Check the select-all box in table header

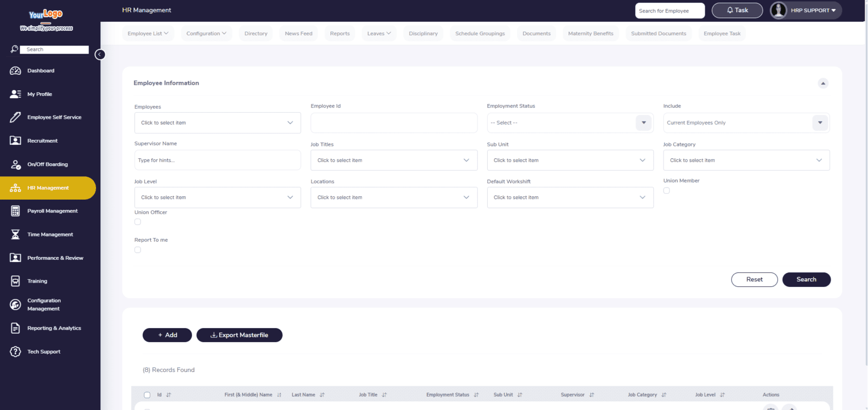pyautogui.click(x=147, y=395)
